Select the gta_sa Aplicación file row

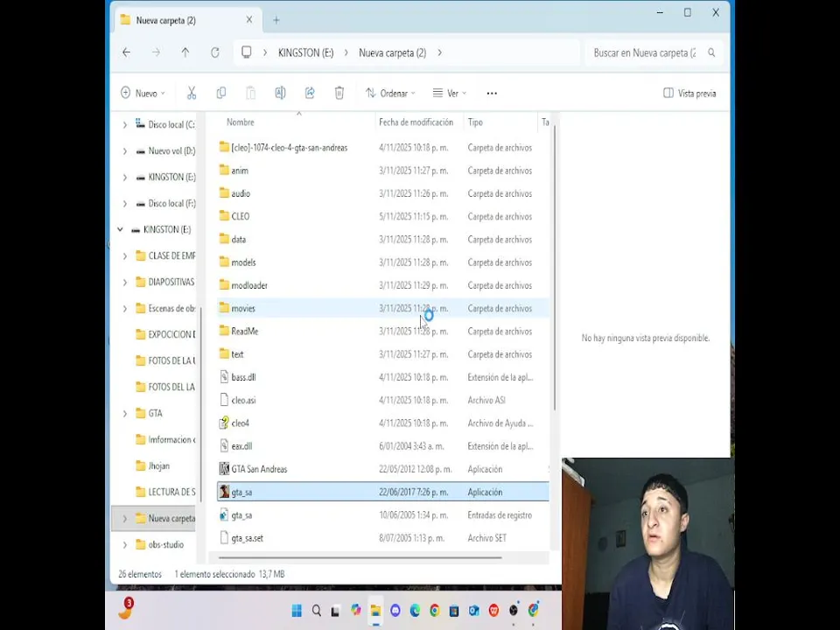[383, 492]
